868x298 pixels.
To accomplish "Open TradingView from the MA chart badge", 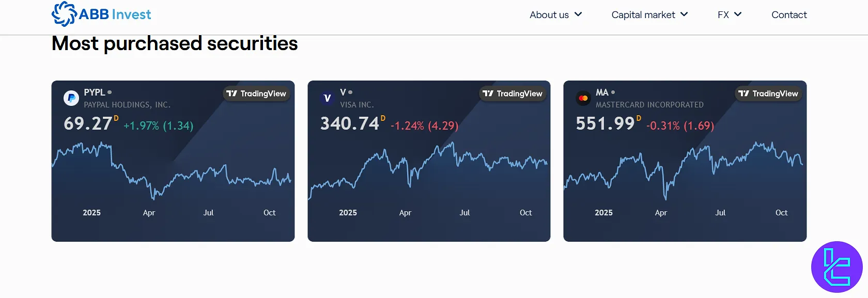I will [x=768, y=93].
